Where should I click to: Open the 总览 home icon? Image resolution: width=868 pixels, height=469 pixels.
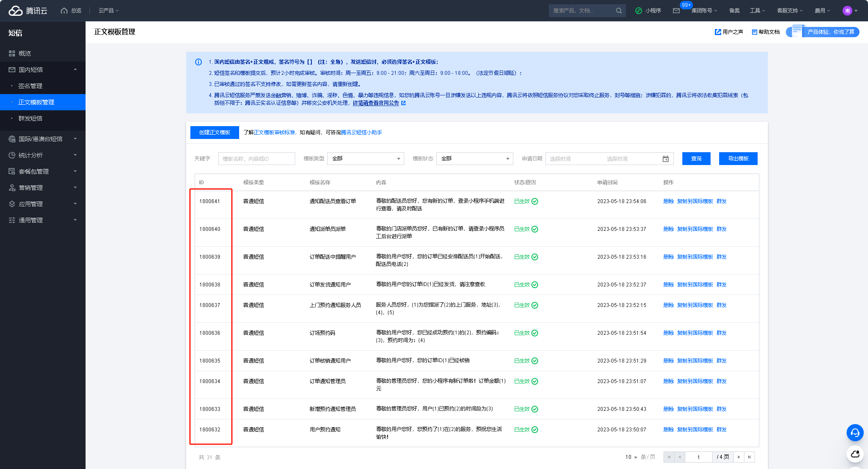click(x=64, y=11)
